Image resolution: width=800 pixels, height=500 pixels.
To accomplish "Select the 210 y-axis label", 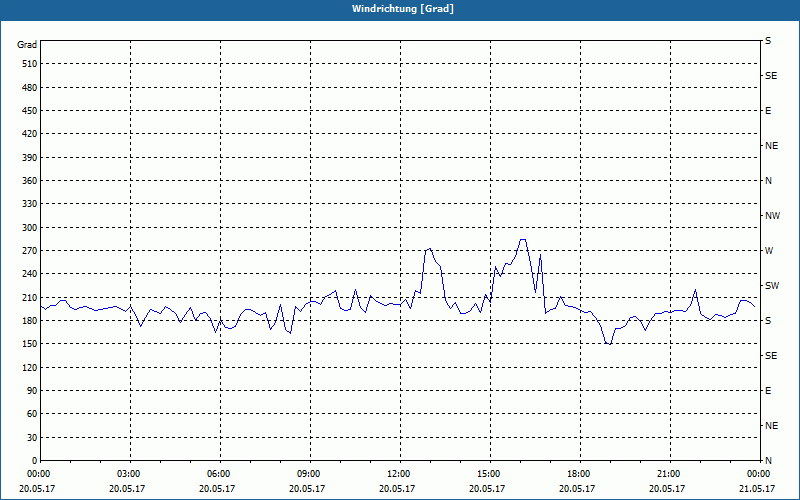I will (30, 297).
